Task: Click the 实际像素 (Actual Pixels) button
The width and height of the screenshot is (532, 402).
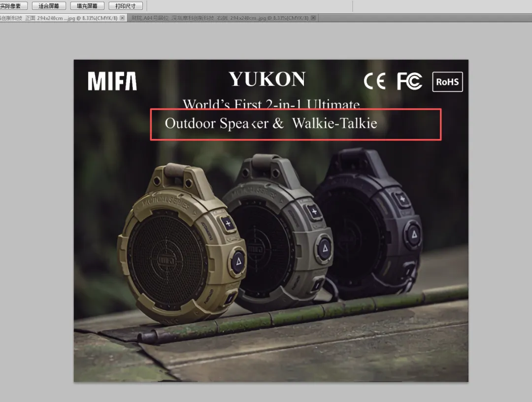Action: (x=13, y=6)
